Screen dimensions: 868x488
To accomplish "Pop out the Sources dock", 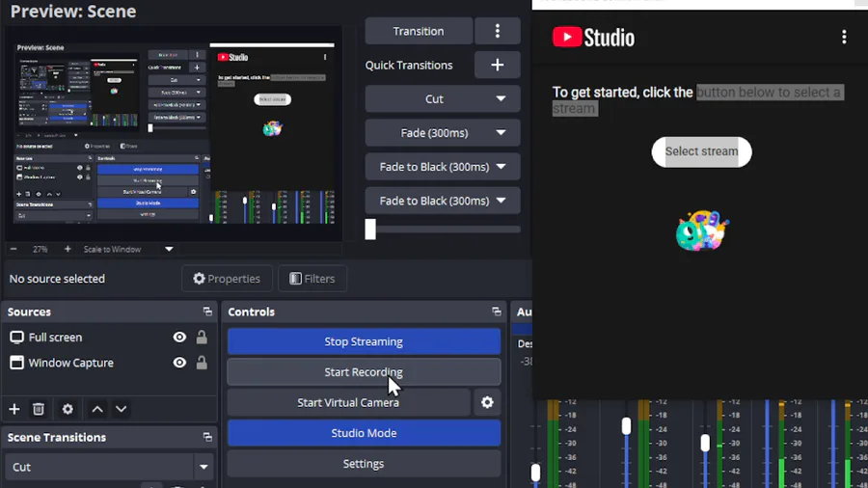I will pyautogui.click(x=207, y=312).
